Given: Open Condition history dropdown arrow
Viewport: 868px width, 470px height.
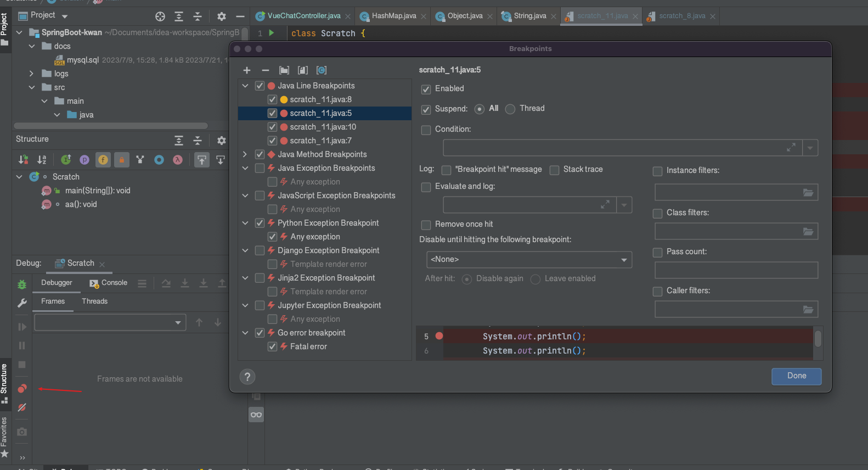Looking at the screenshot, I should (810, 148).
